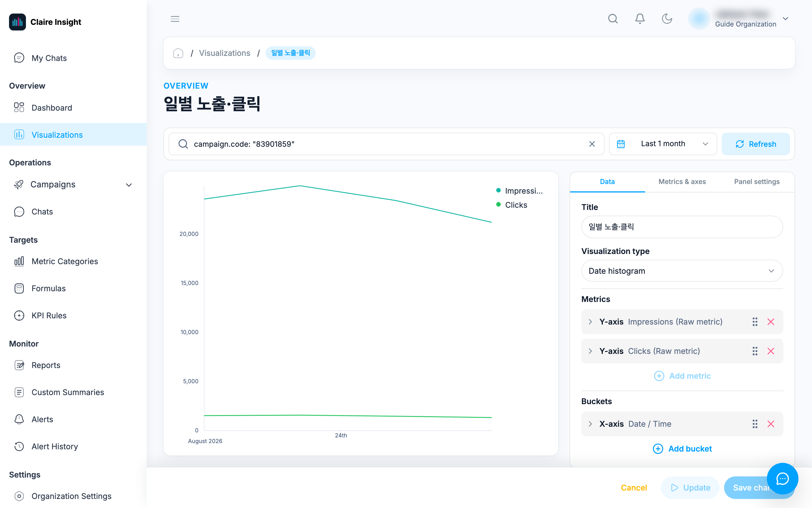Image resolution: width=812 pixels, height=508 pixels.
Task: Click the hamburger menu icon
Action: point(175,19)
